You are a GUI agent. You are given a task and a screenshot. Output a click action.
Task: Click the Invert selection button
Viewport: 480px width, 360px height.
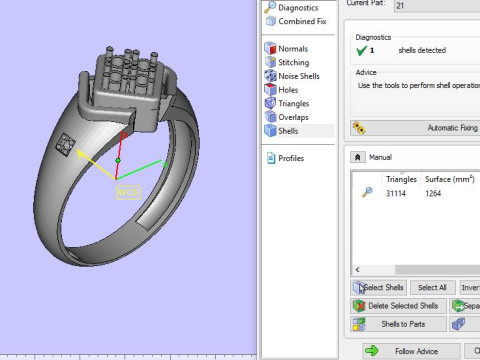(470, 287)
